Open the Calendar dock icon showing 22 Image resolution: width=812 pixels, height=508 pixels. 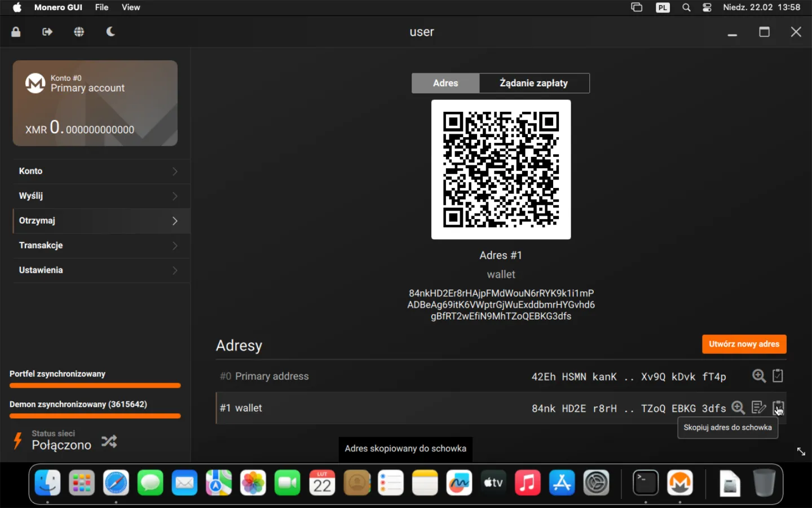(x=322, y=483)
